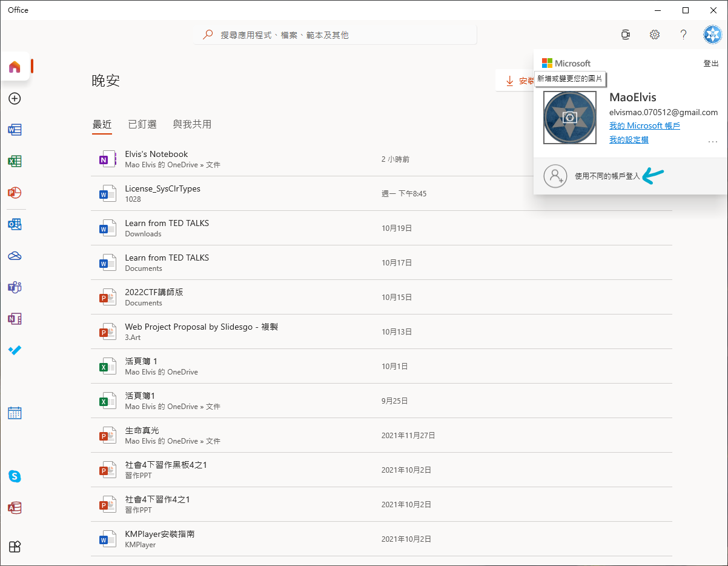Launch PowerPoint from the sidebar
Viewport: 728px width, 566px height.
click(15, 193)
